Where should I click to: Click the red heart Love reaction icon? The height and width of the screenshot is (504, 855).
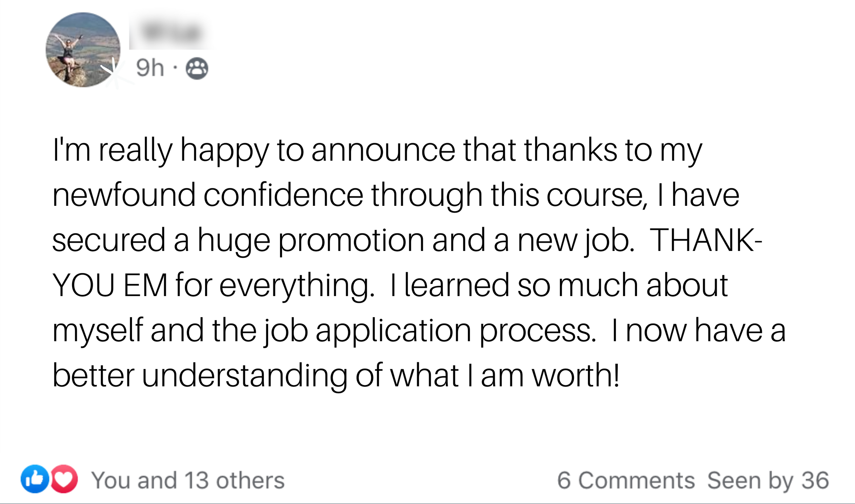(64, 479)
